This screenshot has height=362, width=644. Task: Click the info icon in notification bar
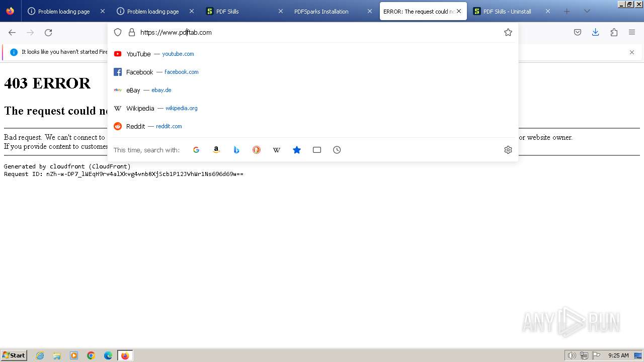(x=14, y=52)
